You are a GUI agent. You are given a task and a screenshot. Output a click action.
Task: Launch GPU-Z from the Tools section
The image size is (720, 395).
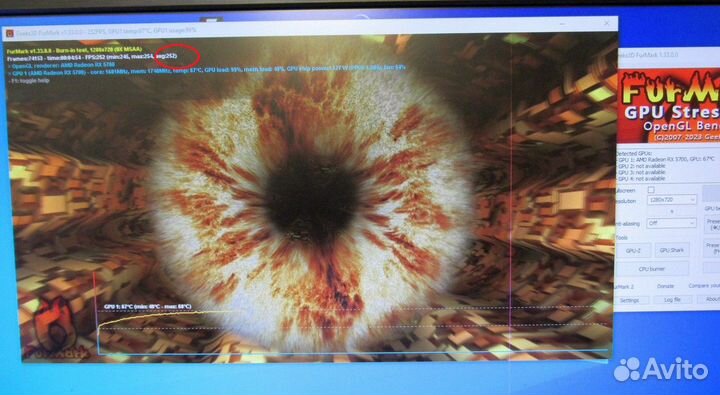pos(633,250)
